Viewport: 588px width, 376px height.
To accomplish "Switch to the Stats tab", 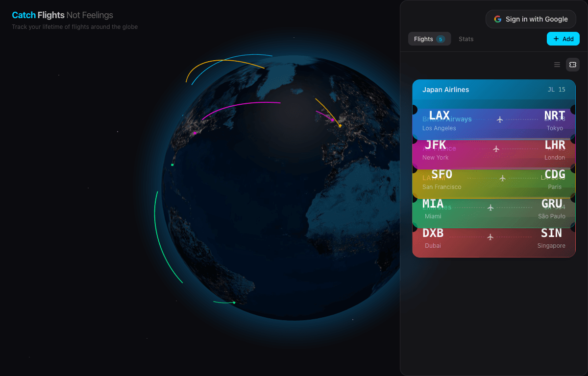I will click(x=466, y=39).
